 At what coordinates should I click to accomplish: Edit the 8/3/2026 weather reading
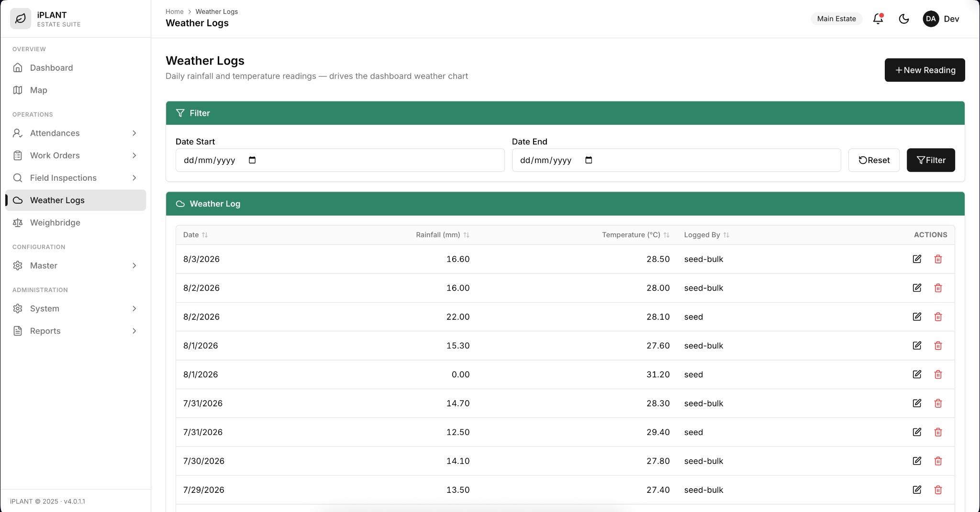[917, 259]
